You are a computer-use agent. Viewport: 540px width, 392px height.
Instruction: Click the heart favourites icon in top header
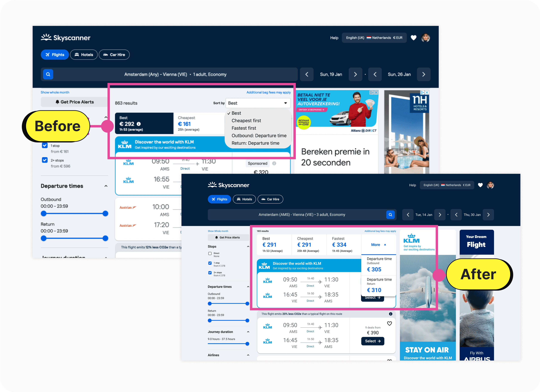coord(414,38)
